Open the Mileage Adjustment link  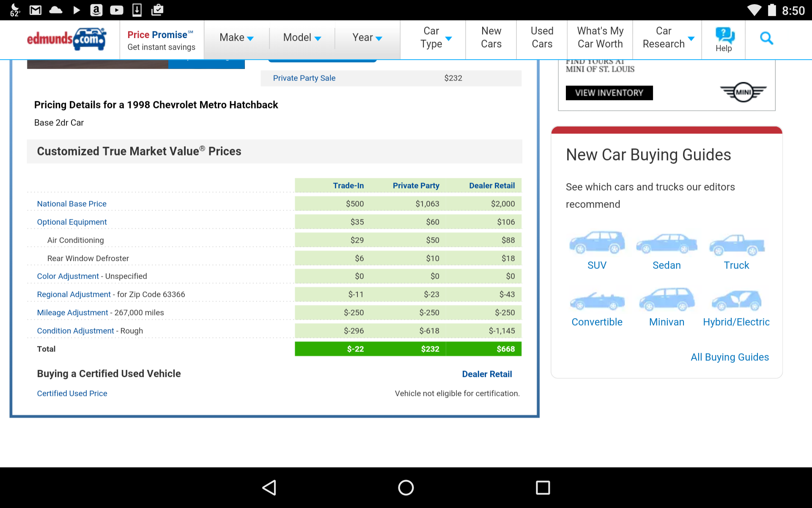pyautogui.click(x=72, y=312)
